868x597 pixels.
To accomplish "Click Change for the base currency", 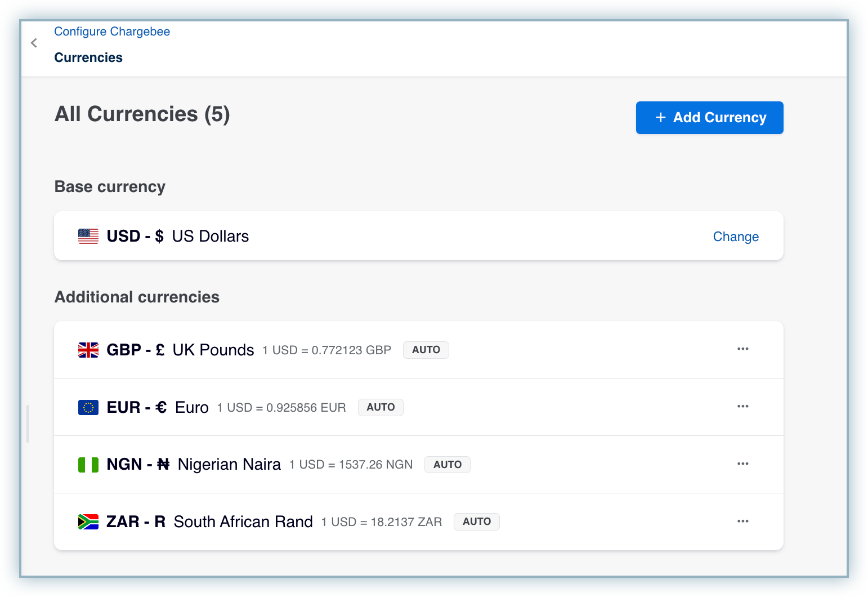I will [x=735, y=237].
